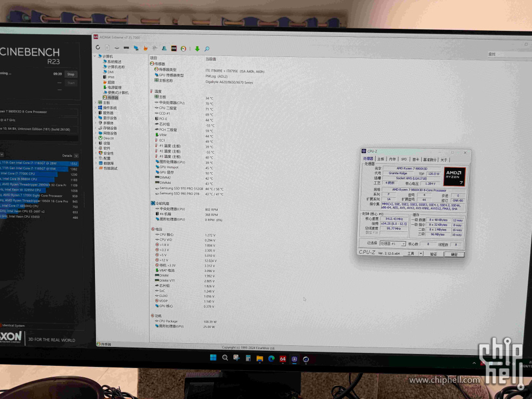Open File Explorer from the taskbar

pos(259,358)
